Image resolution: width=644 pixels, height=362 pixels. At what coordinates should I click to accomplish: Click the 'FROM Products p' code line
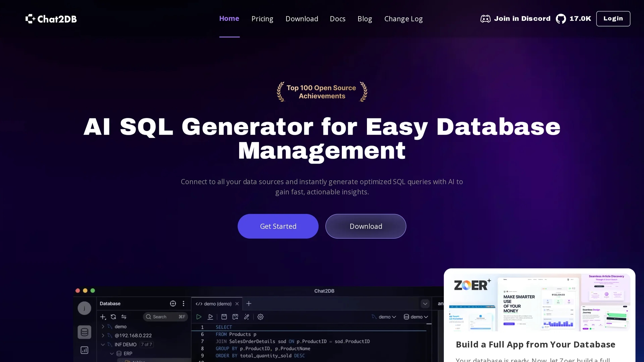(x=236, y=334)
